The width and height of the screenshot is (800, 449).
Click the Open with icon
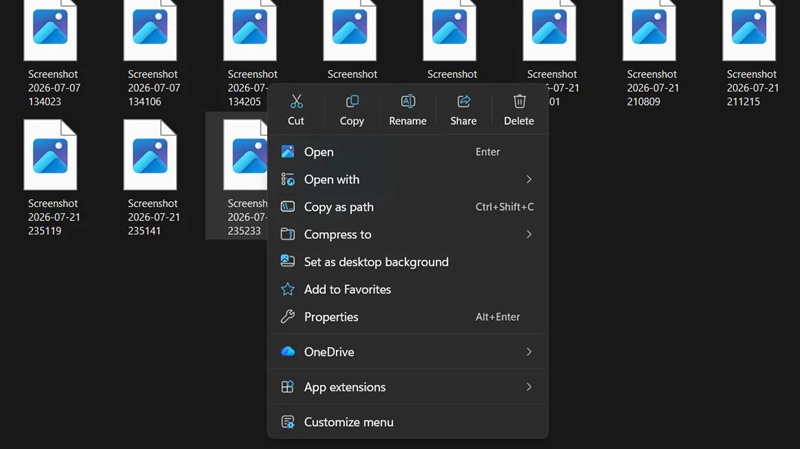(288, 179)
